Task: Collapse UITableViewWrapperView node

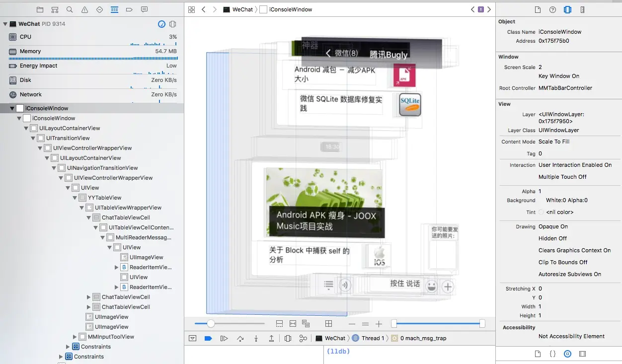Action: pos(82,208)
